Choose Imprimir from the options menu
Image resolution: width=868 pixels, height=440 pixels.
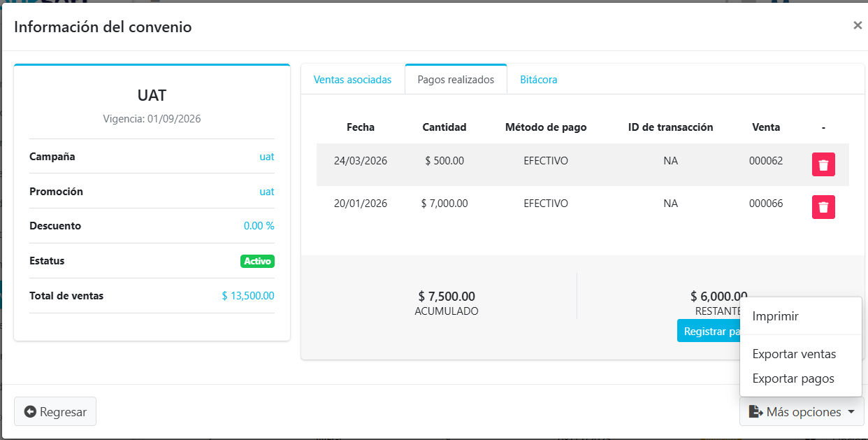pos(775,316)
